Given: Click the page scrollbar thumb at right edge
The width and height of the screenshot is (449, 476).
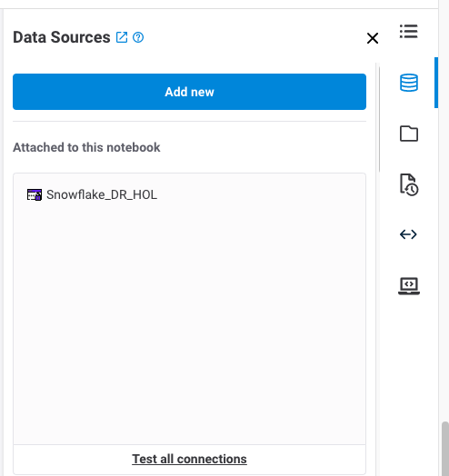Looking at the screenshot, I should [x=445, y=449].
